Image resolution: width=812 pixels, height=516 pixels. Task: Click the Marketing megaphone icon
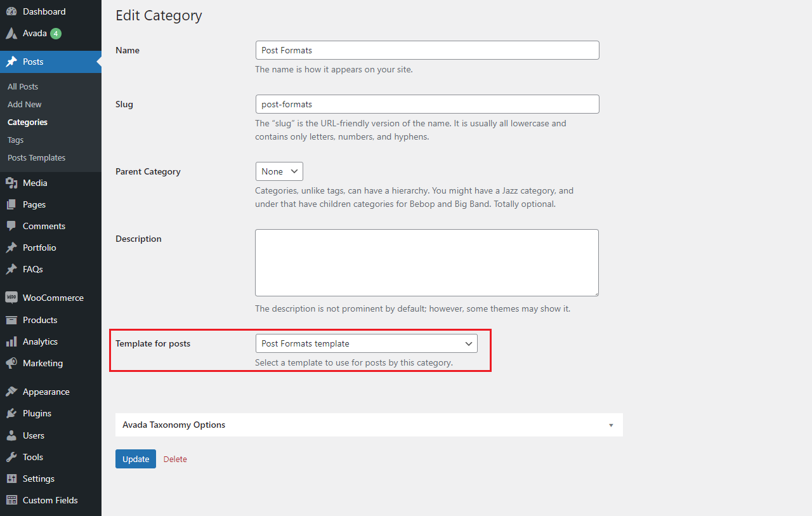pos(11,363)
